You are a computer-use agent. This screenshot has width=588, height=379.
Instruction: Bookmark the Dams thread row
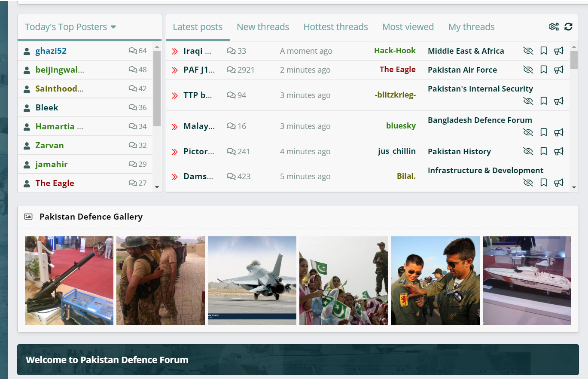pyautogui.click(x=543, y=183)
